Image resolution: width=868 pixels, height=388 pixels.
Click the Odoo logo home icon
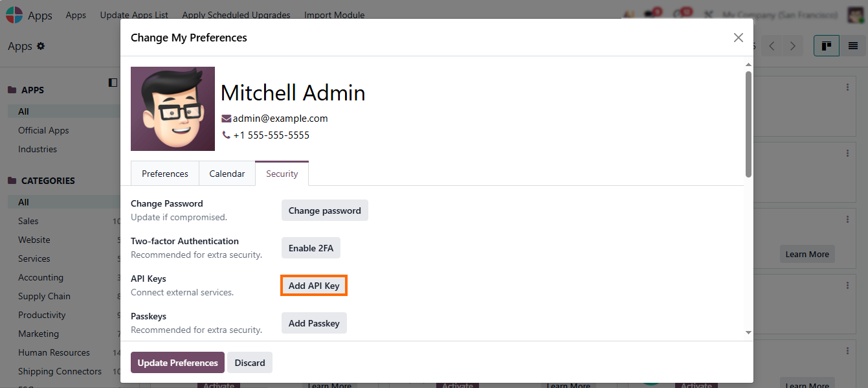coord(14,15)
